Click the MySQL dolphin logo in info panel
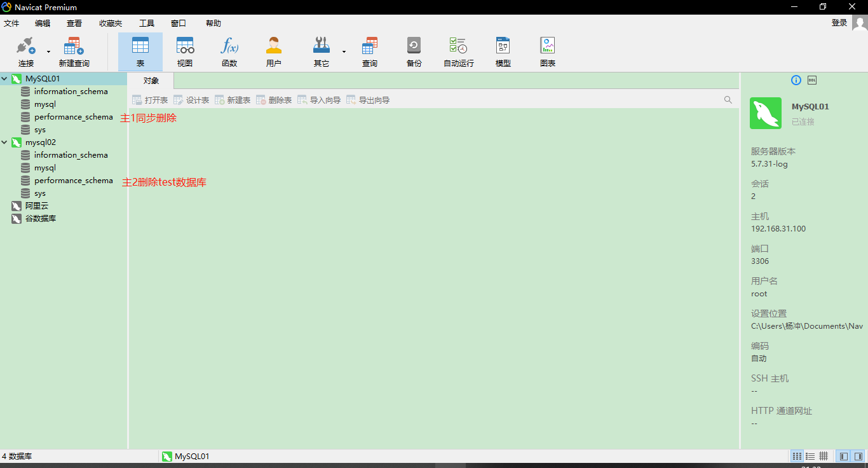Screen dimensions: 868x468 click(766, 113)
